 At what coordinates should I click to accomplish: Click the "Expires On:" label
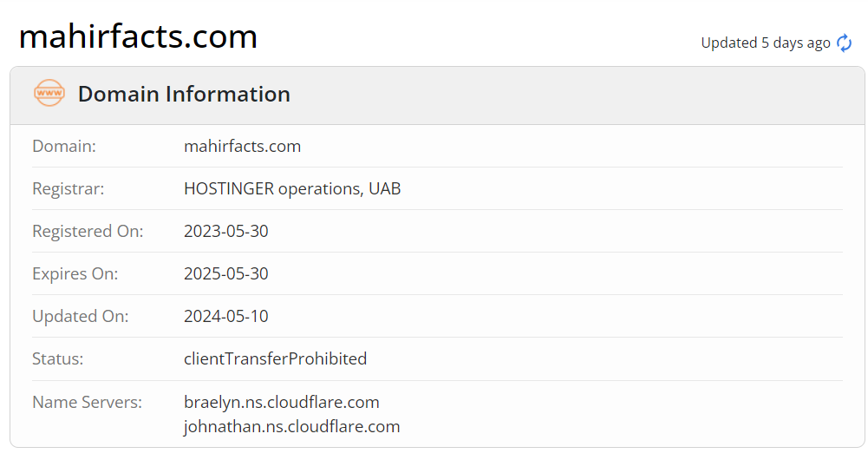[x=75, y=273]
